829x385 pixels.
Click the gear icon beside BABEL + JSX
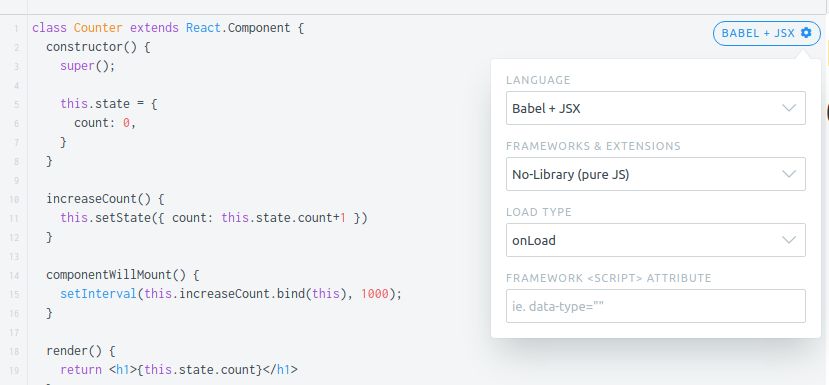pos(806,33)
